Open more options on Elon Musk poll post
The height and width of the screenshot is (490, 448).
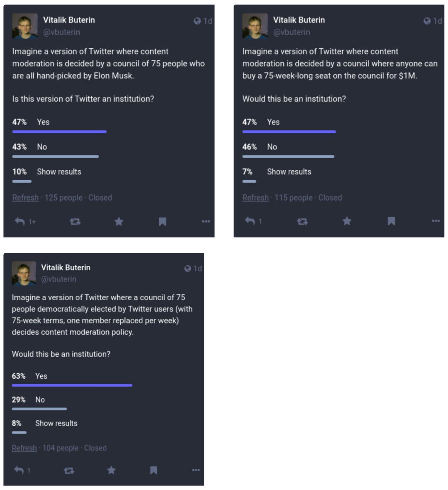point(206,221)
